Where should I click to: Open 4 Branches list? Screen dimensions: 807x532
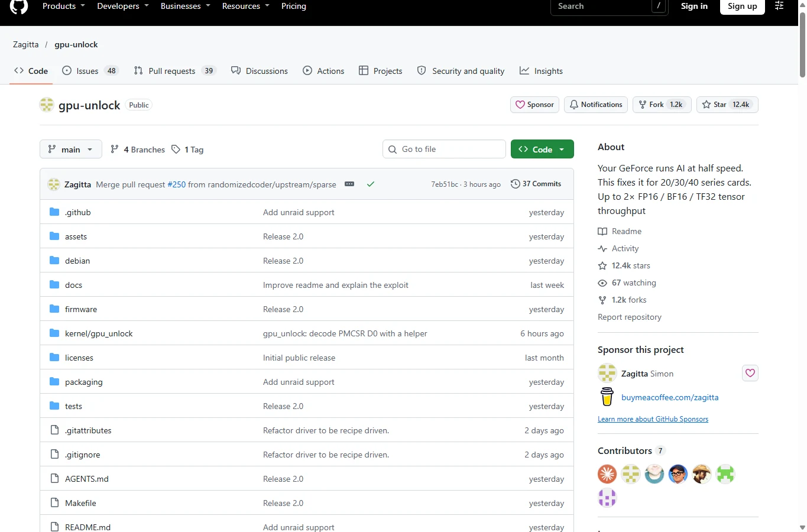tap(138, 150)
